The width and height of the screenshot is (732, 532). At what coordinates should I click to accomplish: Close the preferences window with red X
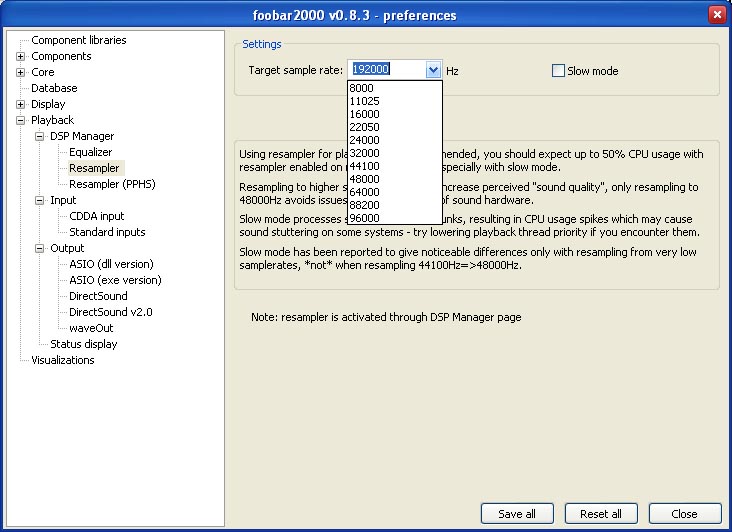tap(717, 15)
